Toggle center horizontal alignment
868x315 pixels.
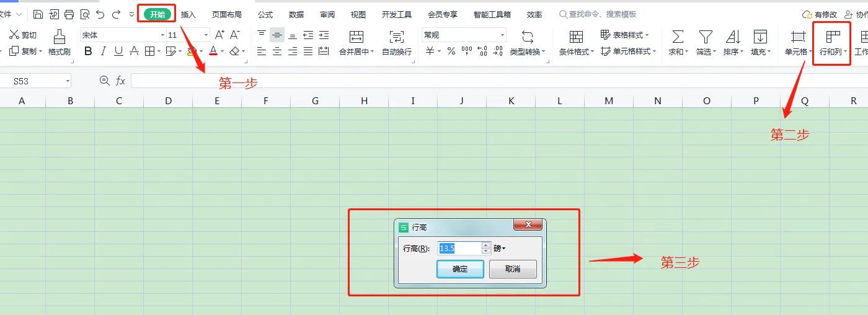[277, 51]
